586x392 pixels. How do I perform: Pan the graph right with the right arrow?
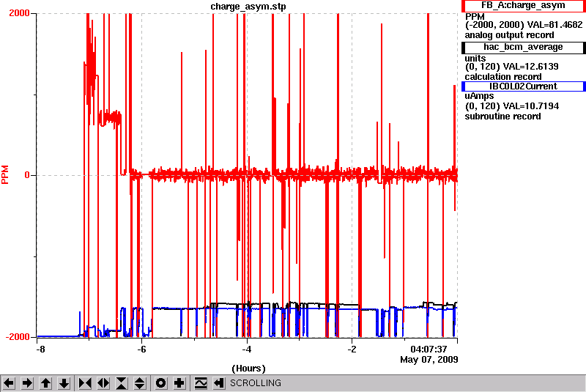(x=27, y=383)
